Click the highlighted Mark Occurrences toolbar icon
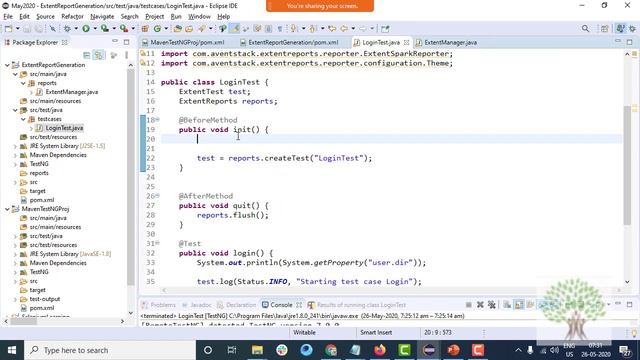Image resolution: width=640 pixels, height=360 pixels. pyautogui.click(x=235, y=29)
